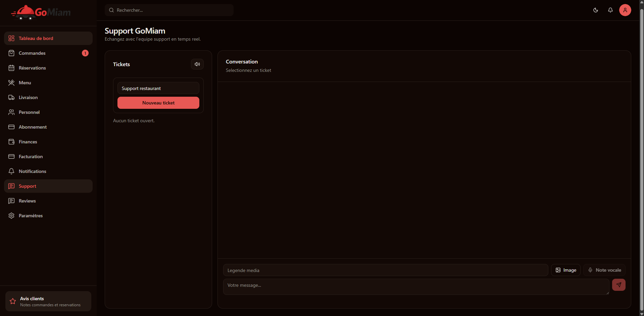This screenshot has height=316, width=644.
Task: Click the "Support GoMiam" page heading
Action: [135, 31]
